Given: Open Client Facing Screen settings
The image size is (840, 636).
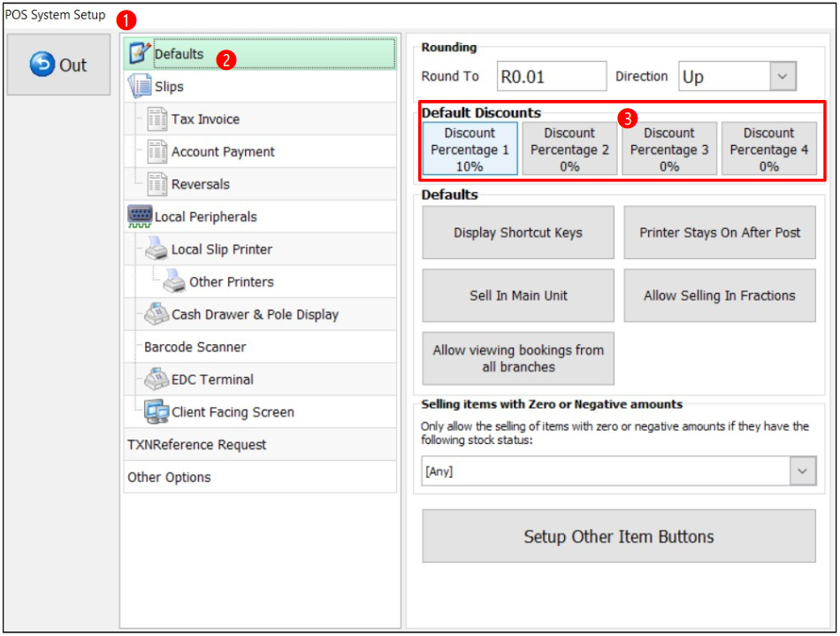Looking at the screenshot, I should pos(260,412).
